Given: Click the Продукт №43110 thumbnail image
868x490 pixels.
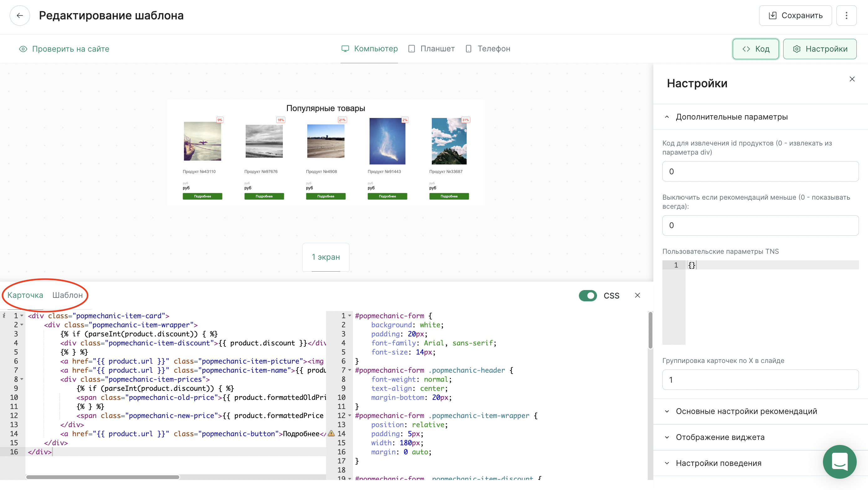Looking at the screenshot, I should 202,141.
